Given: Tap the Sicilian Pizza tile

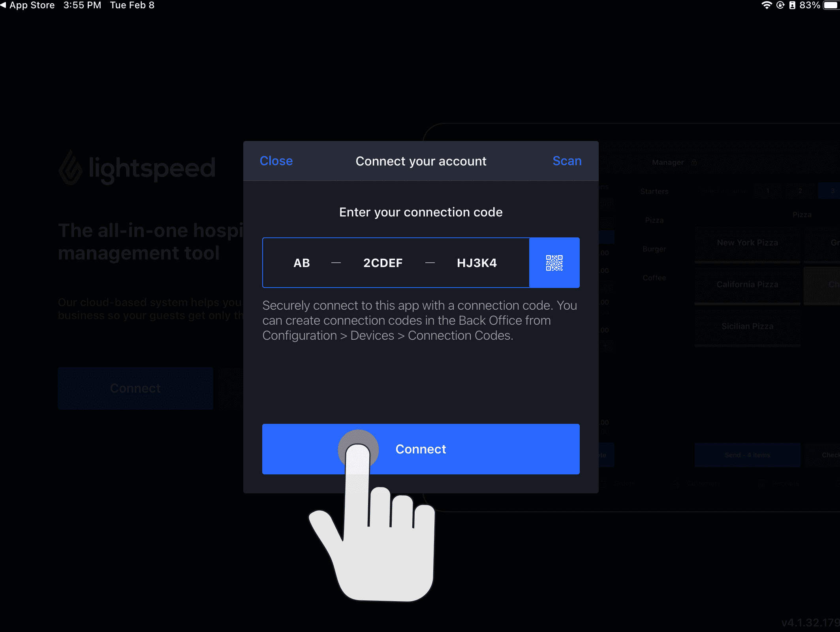Looking at the screenshot, I should pyautogui.click(x=747, y=327).
